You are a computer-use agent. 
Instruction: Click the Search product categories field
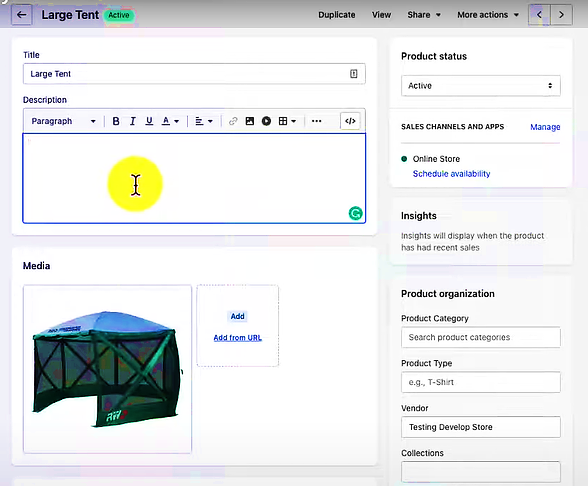point(481,337)
